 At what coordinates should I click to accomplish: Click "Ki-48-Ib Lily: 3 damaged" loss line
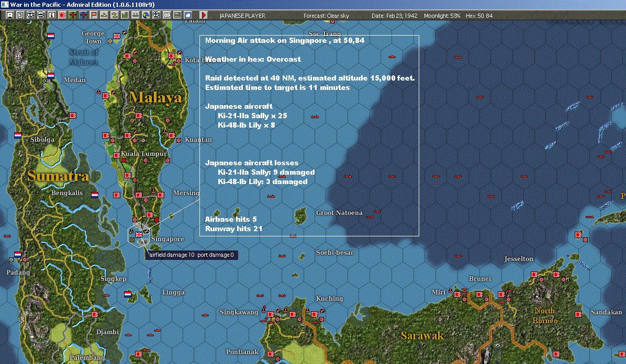click(x=263, y=181)
